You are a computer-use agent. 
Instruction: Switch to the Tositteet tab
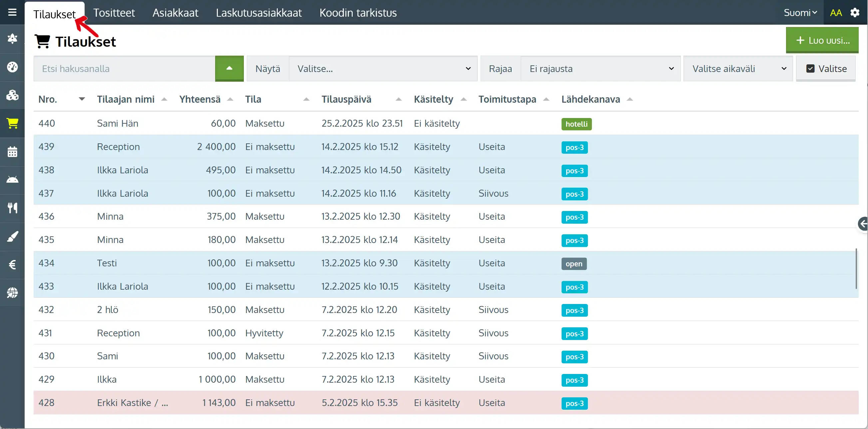tap(114, 12)
